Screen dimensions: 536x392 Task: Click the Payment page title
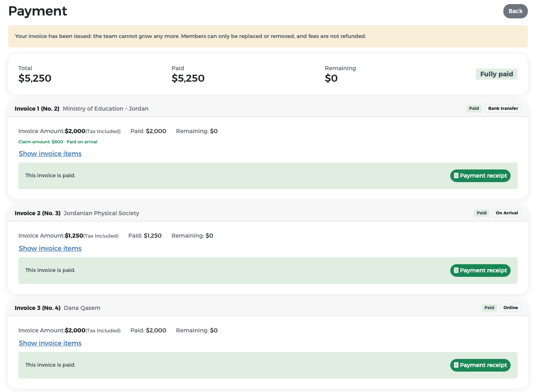tap(38, 11)
